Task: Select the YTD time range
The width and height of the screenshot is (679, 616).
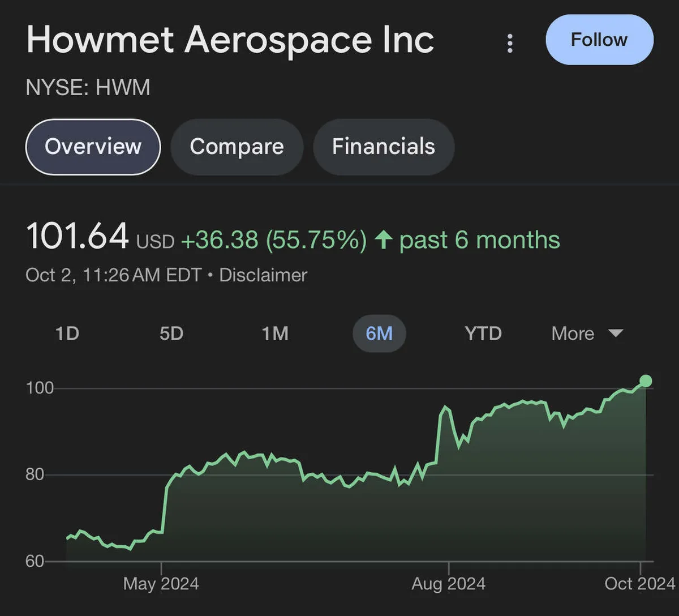Action: pos(483,333)
